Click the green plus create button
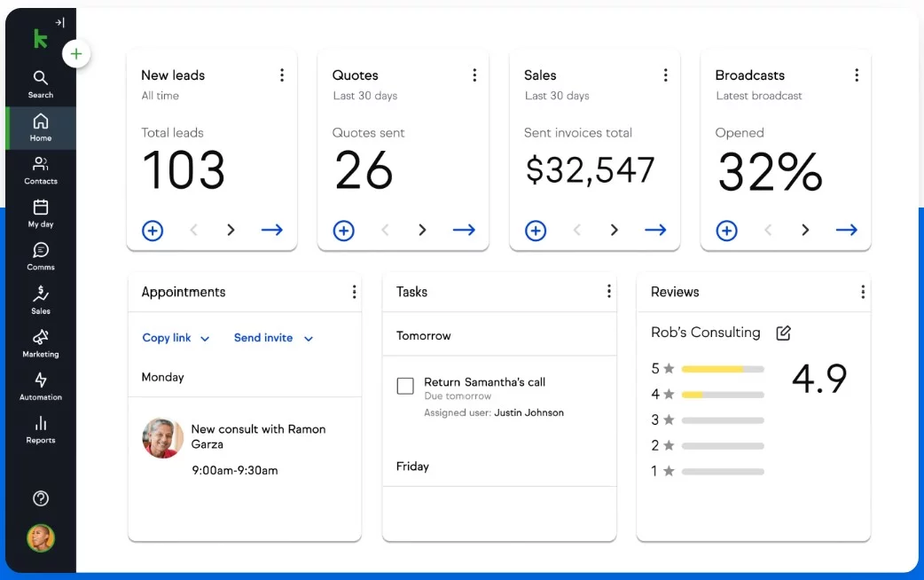 coord(76,54)
